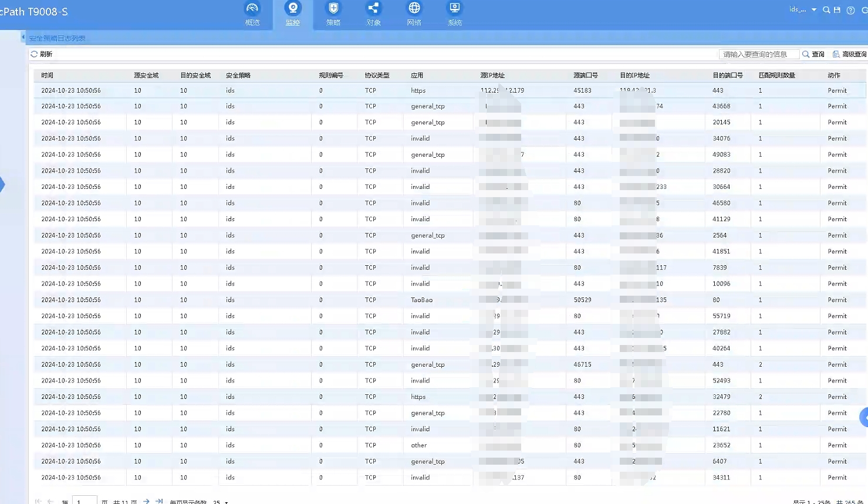Viewport: 868px width, 504px height.
Task: Expand the ids user dropdown arrow
Action: [814, 10]
